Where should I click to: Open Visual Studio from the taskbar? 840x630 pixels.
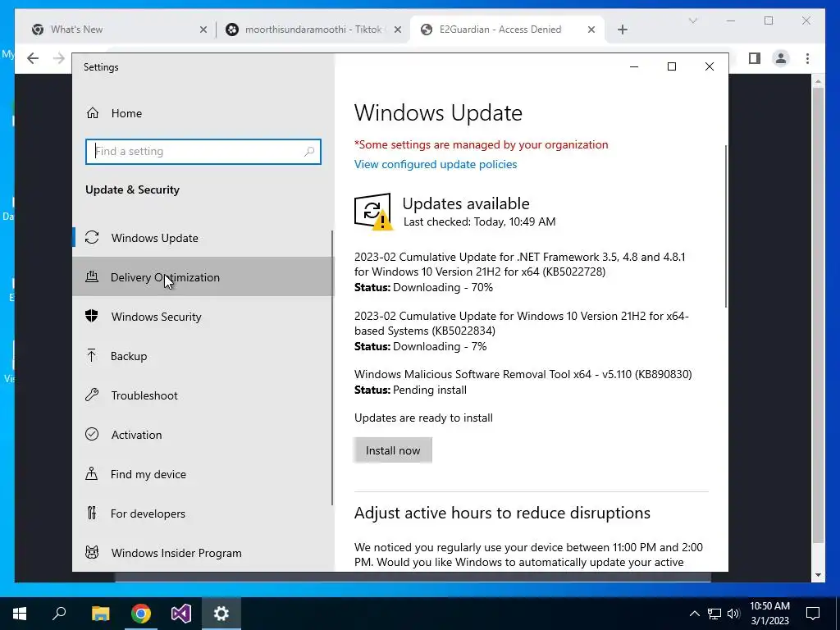click(x=181, y=614)
